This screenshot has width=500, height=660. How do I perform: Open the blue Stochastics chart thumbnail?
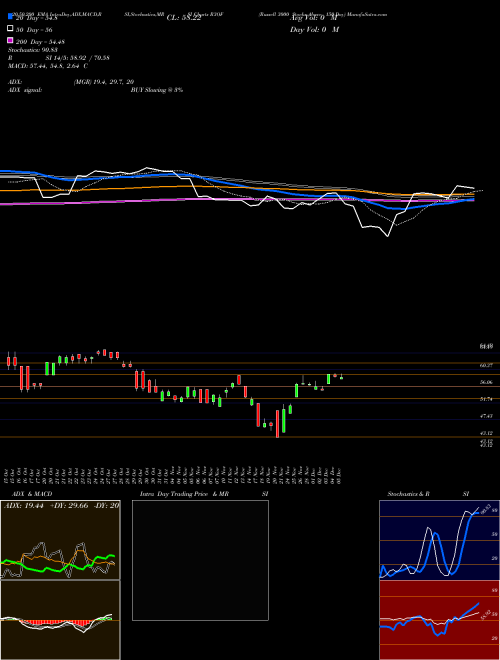point(439,540)
